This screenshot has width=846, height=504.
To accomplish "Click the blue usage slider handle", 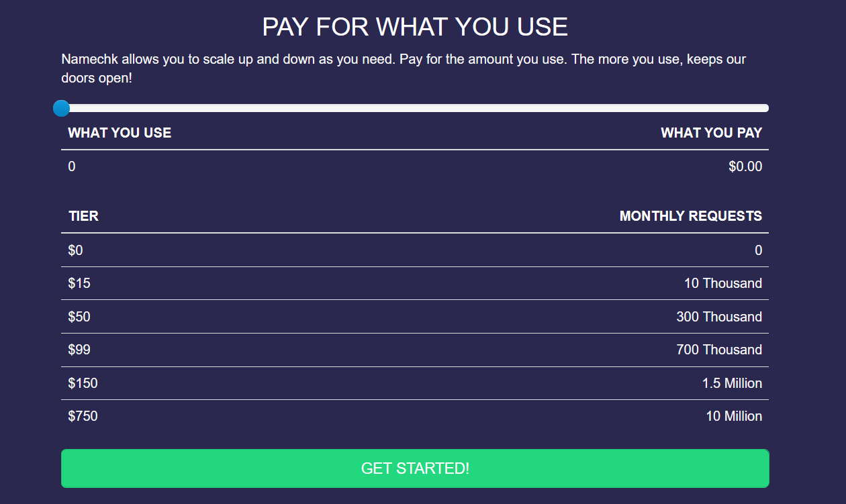I will (61, 108).
